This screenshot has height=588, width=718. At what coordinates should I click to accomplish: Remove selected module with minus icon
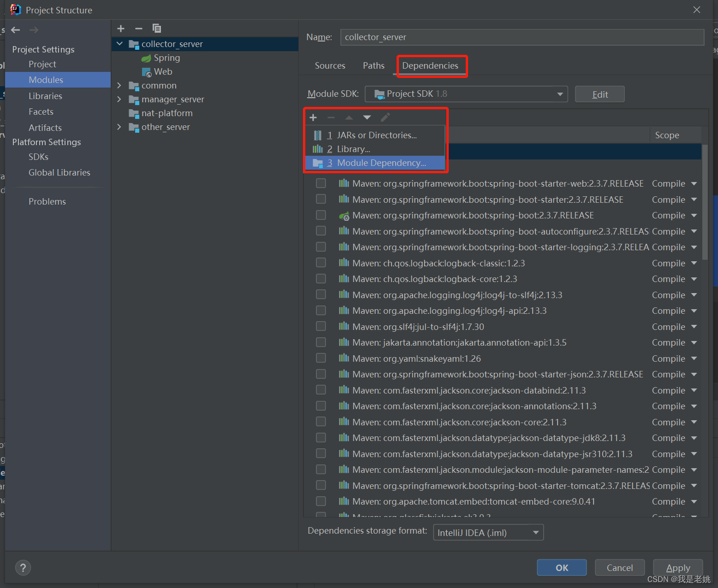tap(139, 29)
